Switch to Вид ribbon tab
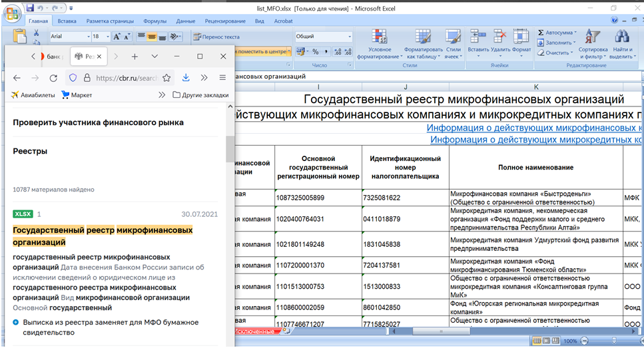644x348 pixels. [260, 21]
